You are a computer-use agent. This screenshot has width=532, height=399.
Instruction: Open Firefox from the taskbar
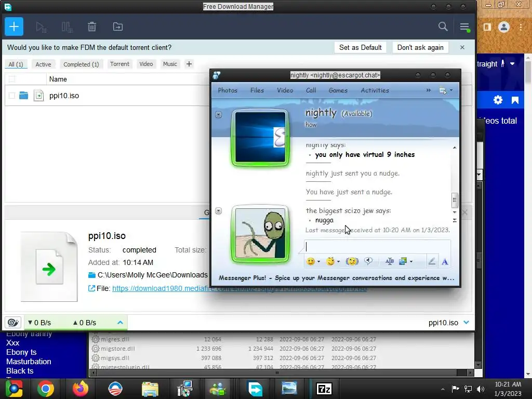click(81, 389)
